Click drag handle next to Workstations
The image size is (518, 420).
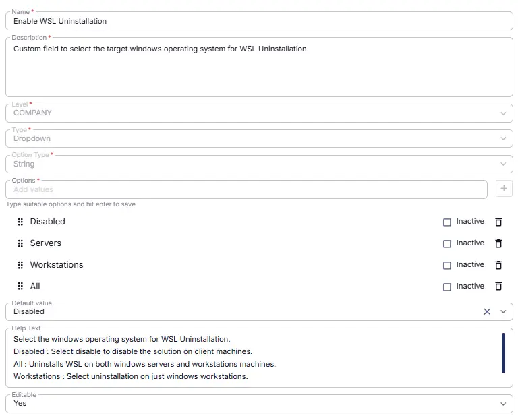pos(20,265)
